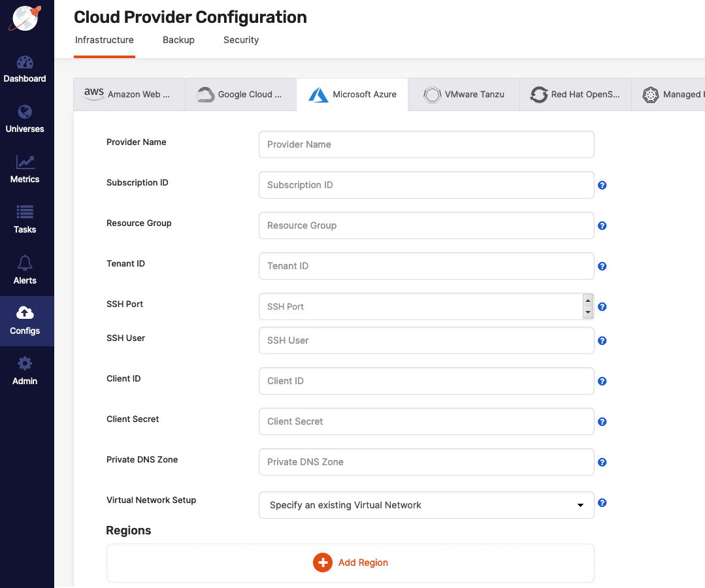
Task: Select the Universes sidebar icon
Action: 25,119
